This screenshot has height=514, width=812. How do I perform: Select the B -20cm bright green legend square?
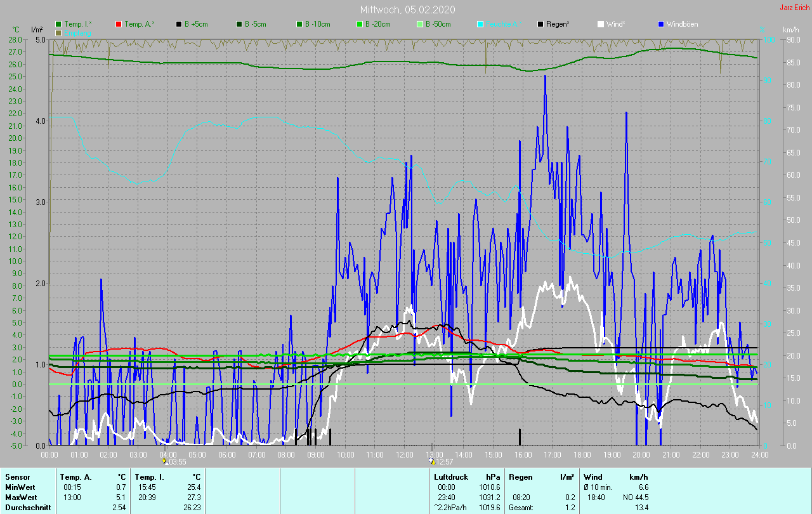(x=359, y=24)
